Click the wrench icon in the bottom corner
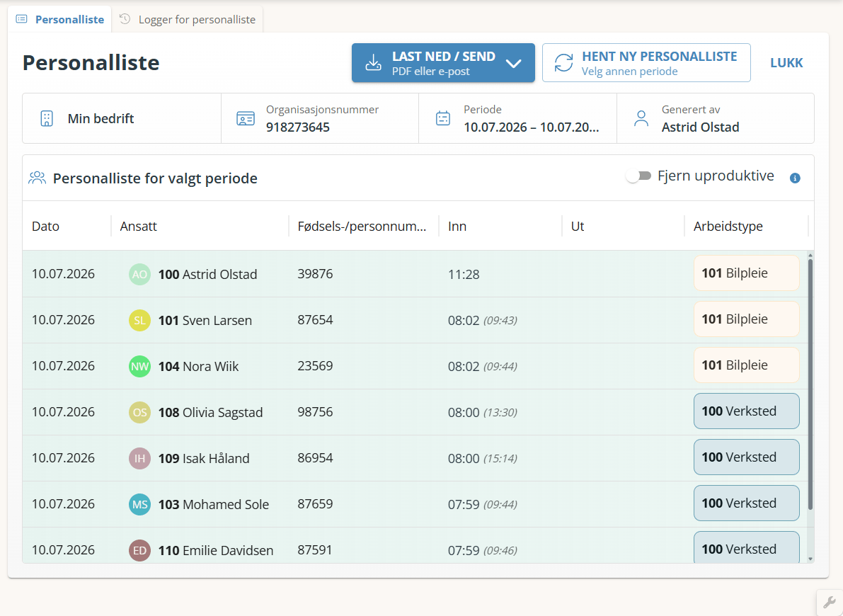Viewport: 843px width, 616px height. [829, 603]
